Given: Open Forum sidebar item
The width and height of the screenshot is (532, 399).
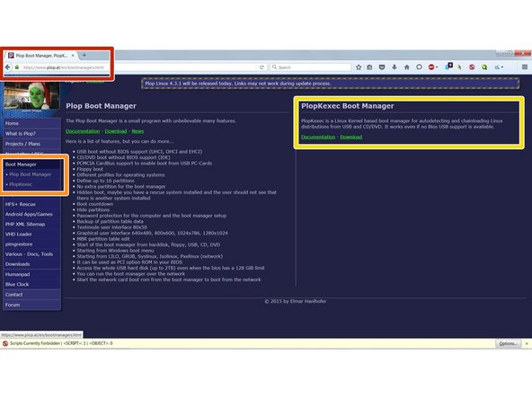Looking at the screenshot, I should pyautogui.click(x=31, y=305).
